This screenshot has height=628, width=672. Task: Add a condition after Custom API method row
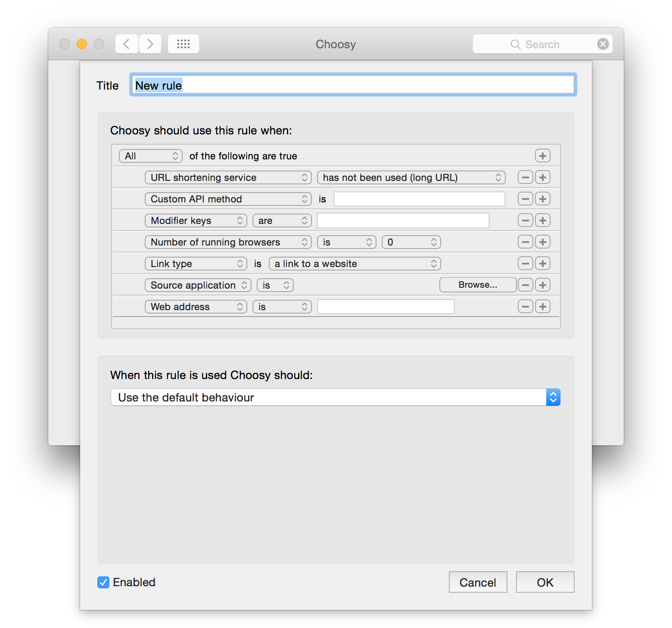coord(543,199)
